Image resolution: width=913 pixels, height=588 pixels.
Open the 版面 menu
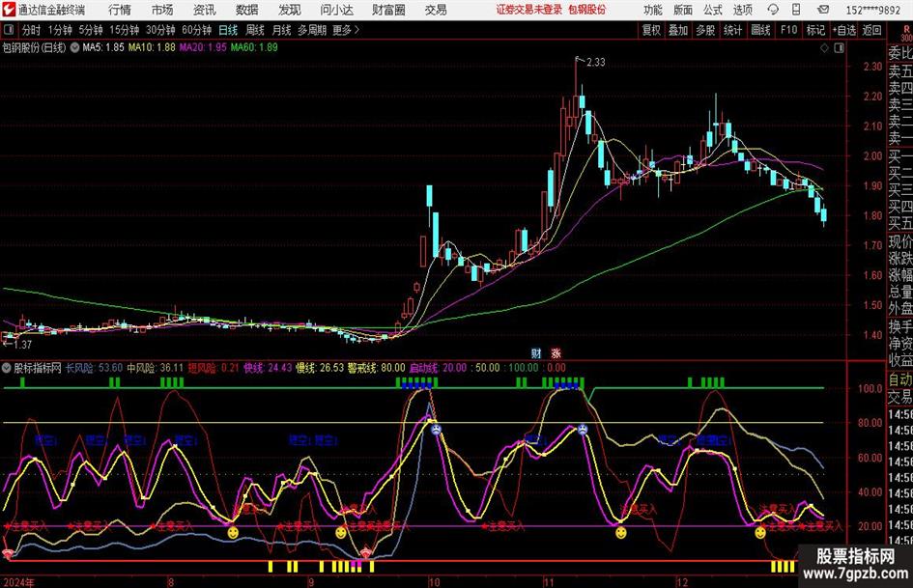point(683,10)
